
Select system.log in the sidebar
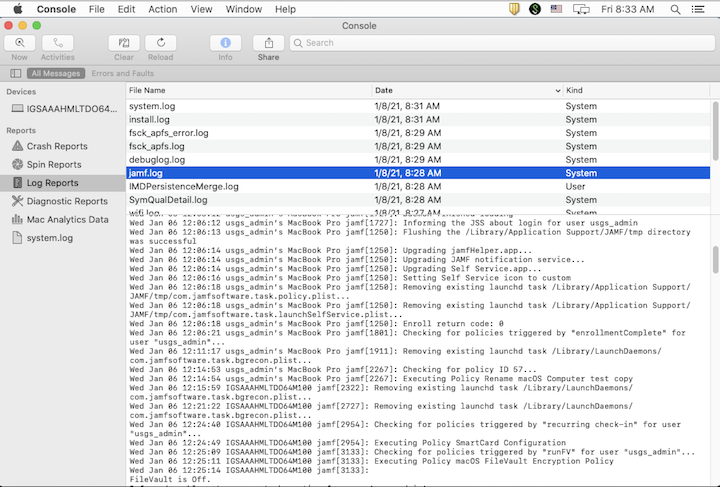[x=62, y=238]
